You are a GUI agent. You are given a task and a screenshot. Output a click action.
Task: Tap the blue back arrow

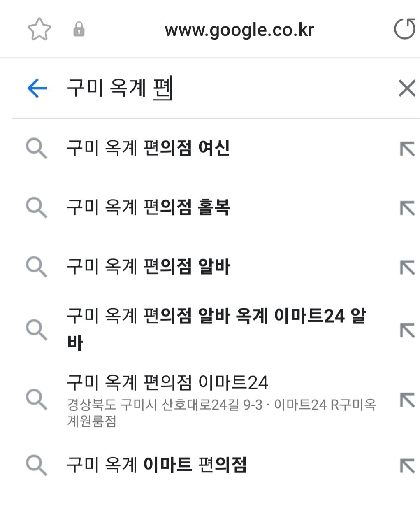(x=37, y=88)
